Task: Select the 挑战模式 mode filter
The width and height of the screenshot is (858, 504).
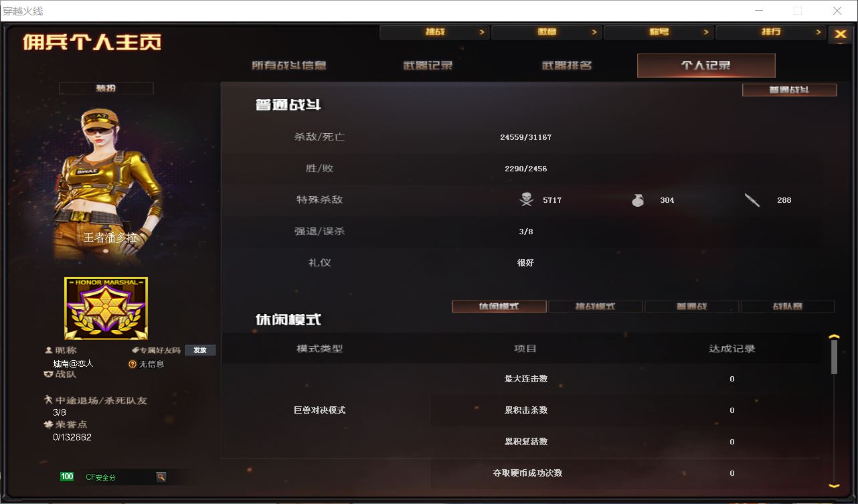Action: pos(596,307)
